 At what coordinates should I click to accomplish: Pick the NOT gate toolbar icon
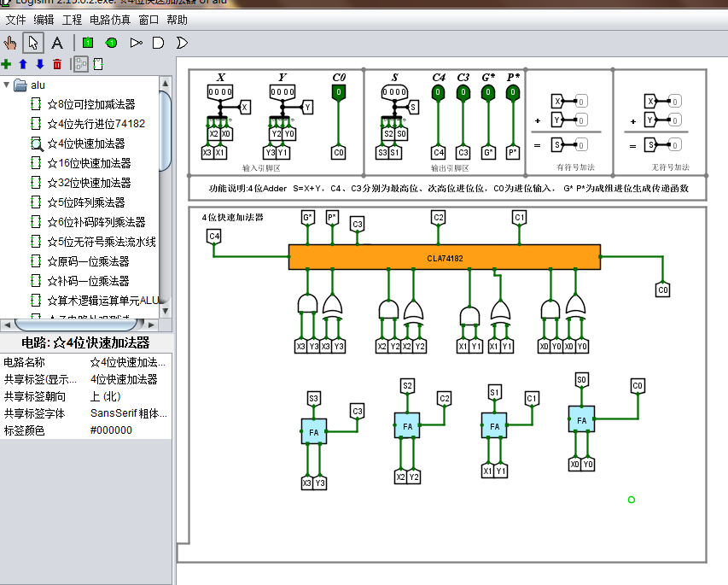tap(136, 44)
